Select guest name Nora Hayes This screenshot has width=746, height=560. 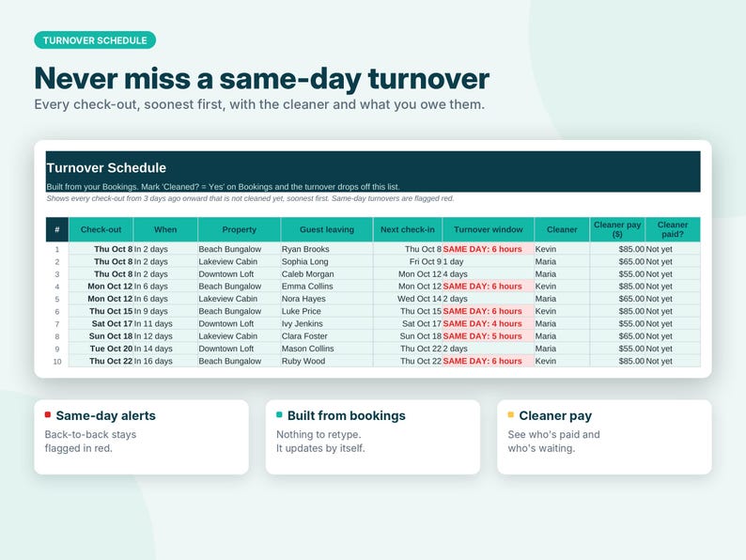click(x=303, y=299)
